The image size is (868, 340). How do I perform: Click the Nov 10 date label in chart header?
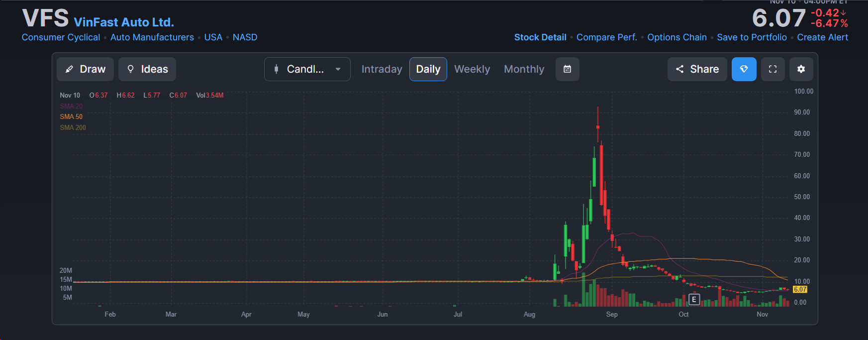point(70,95)
